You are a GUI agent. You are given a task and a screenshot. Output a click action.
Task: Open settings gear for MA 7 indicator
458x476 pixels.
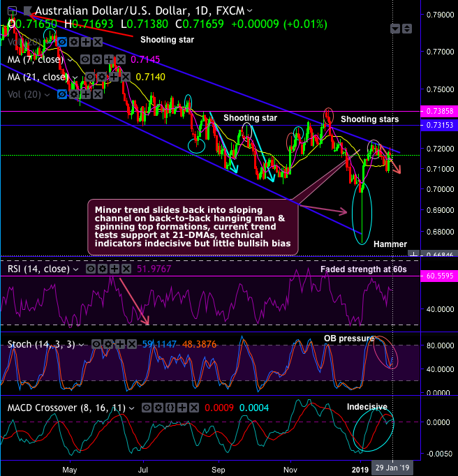click(97, 59)
